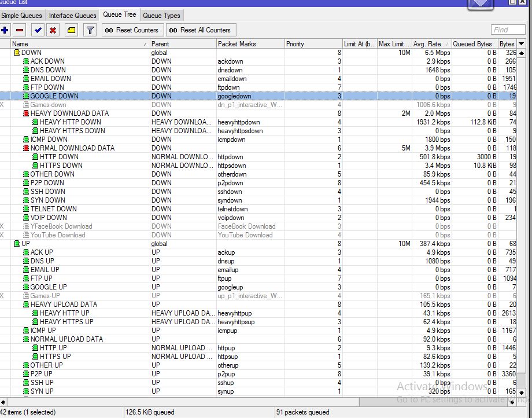
Task: Click the blue plus Add queue icon
Action: (x=5, y=30)
